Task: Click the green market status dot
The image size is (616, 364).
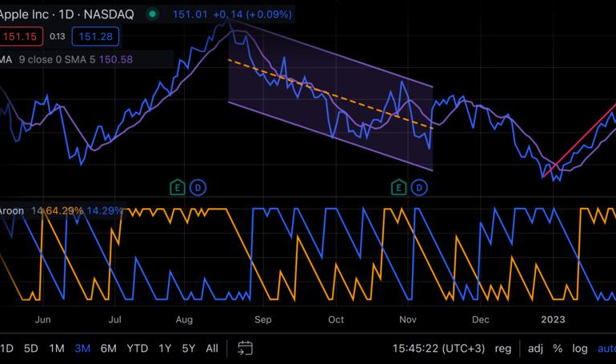Action: (x=153, y=14)
